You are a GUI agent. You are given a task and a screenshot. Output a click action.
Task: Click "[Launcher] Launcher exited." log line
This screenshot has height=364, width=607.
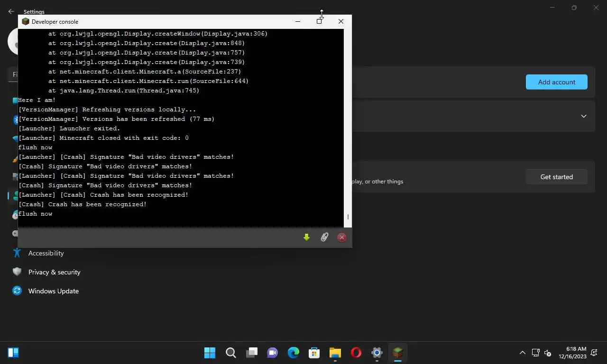[69, 128]
